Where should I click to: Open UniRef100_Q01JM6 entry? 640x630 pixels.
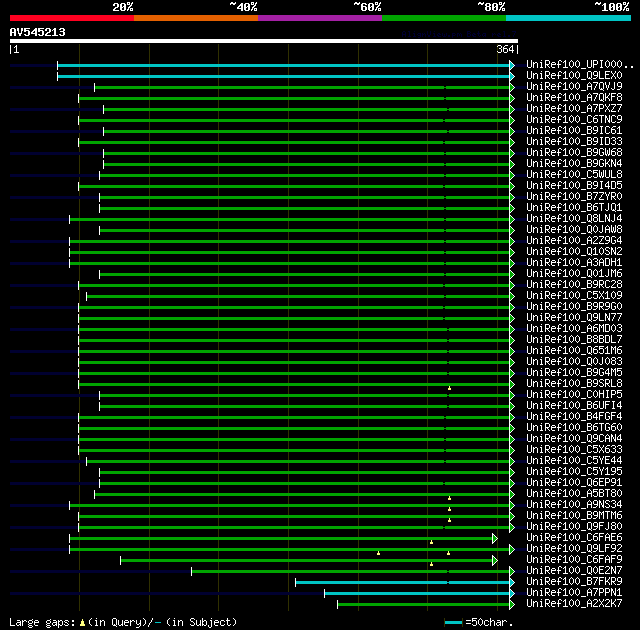(x=574, y=273)
